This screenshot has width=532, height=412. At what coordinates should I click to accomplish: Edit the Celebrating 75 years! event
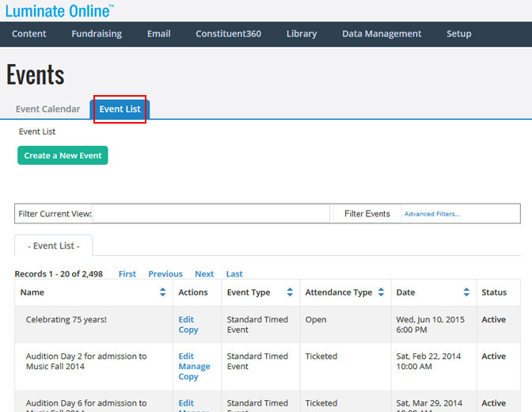point(186,319)
